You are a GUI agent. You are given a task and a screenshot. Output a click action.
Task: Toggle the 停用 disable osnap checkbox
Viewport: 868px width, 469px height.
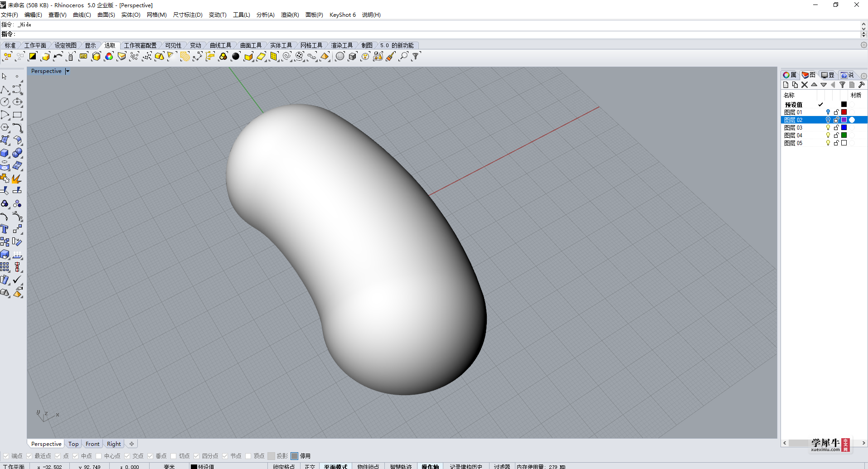click(x=295, y=456)
